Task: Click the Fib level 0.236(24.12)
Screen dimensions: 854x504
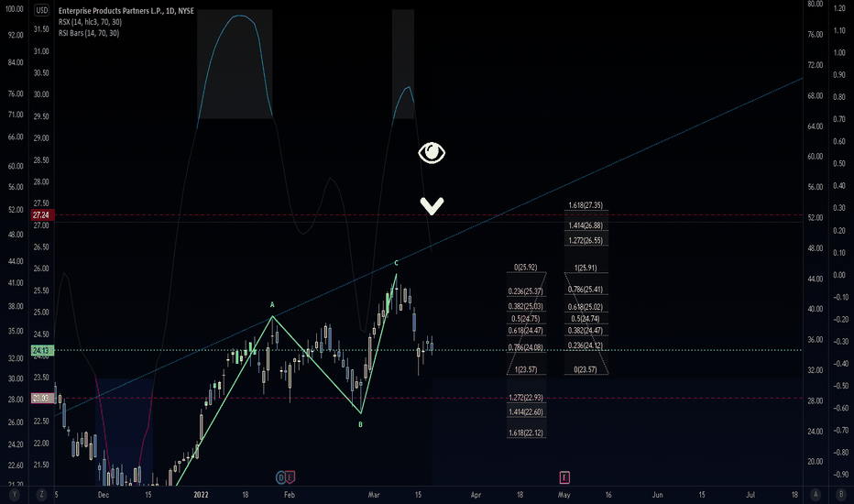Action: pos(586,345)
